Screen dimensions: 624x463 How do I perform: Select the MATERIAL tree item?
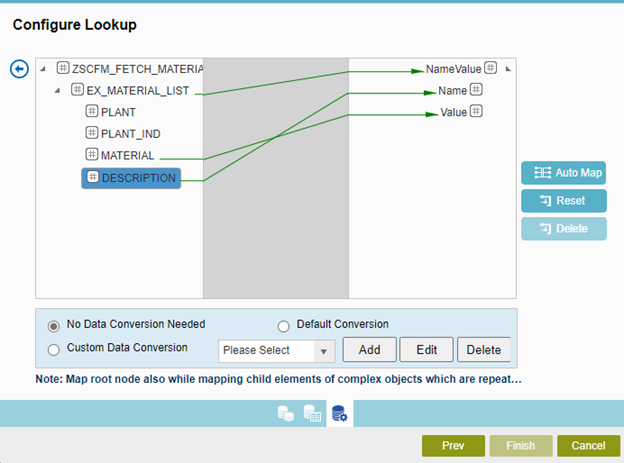126,155
